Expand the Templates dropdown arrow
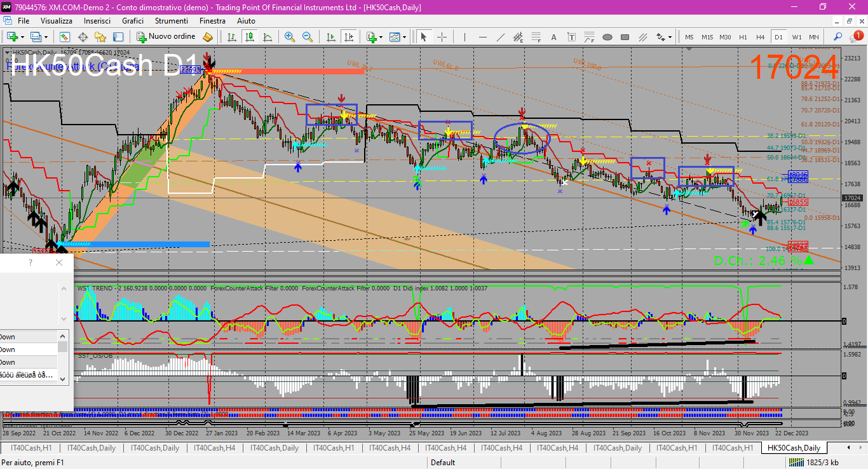Viewport: 868px width, 469px height. pyautogui.click(x=404, y=37)
